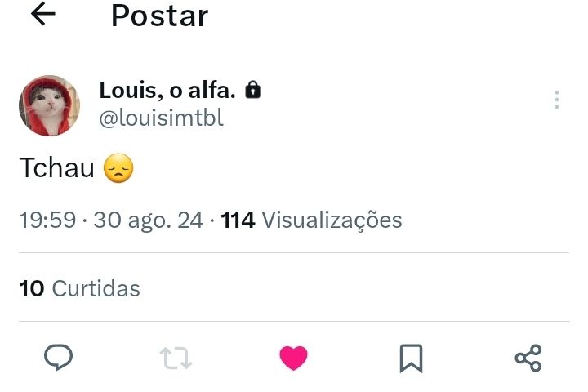The image size is (588, 392).
Task: Tap the sad face emoji in the post
Action: coord(118,168)
